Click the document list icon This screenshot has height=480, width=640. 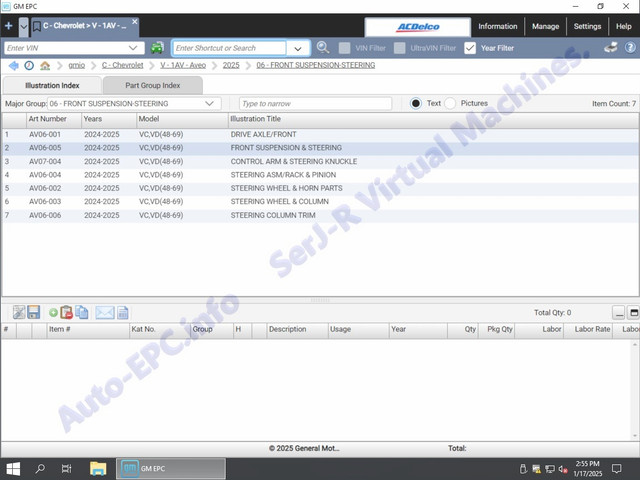point(123,313)
